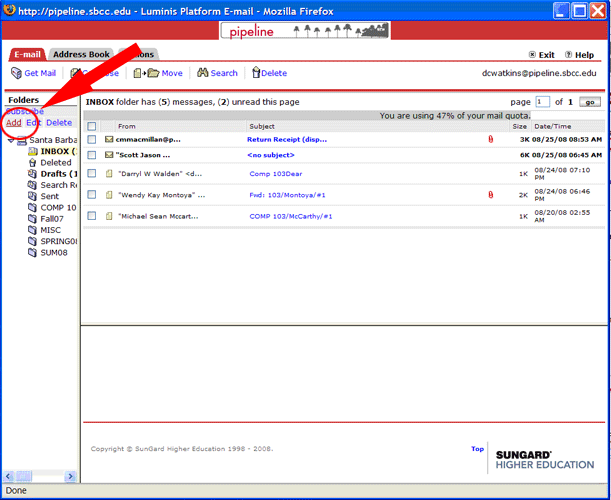Open Help via the question mark icon

tap(568, 55)
